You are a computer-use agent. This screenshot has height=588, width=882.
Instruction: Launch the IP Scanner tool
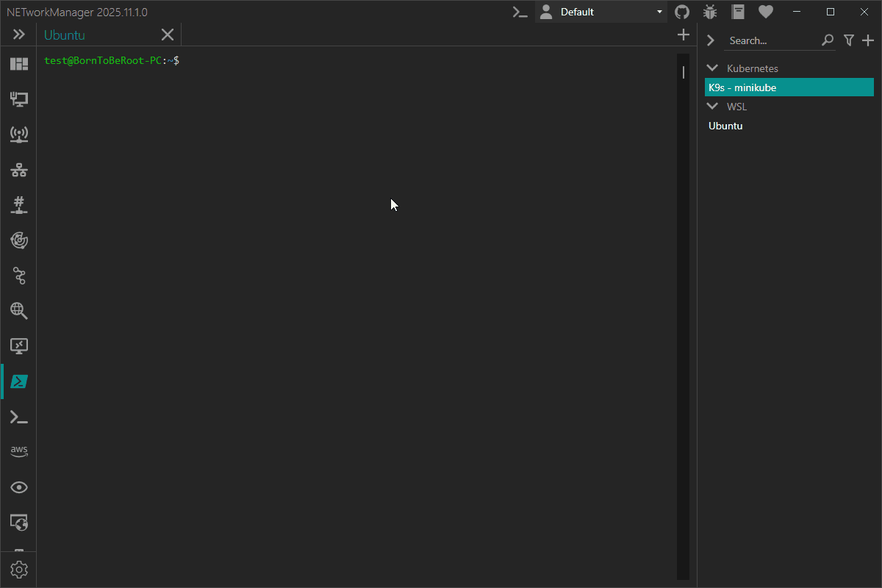(x=18, y=170)
